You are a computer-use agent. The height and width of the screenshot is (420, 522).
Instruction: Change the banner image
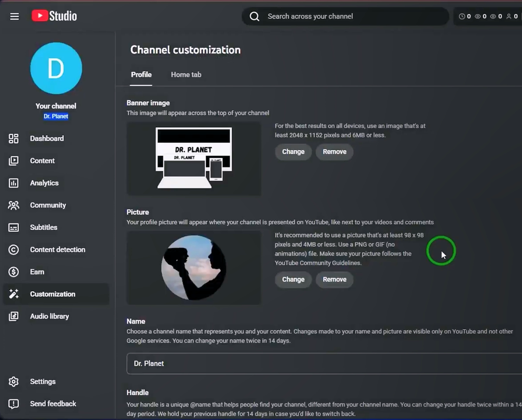[293, 152]
